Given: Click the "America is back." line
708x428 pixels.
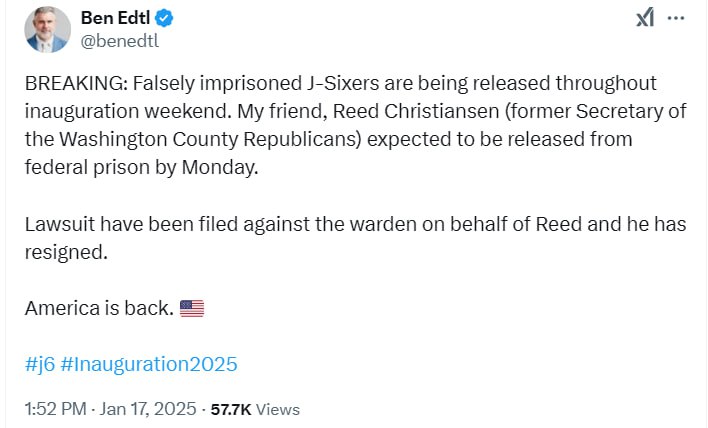Looking at the screenshot, I should 98,308.
